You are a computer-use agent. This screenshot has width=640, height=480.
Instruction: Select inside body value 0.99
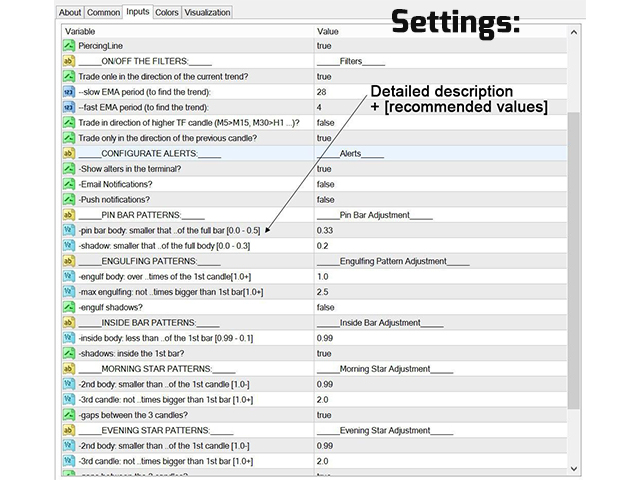coord(325,338)
